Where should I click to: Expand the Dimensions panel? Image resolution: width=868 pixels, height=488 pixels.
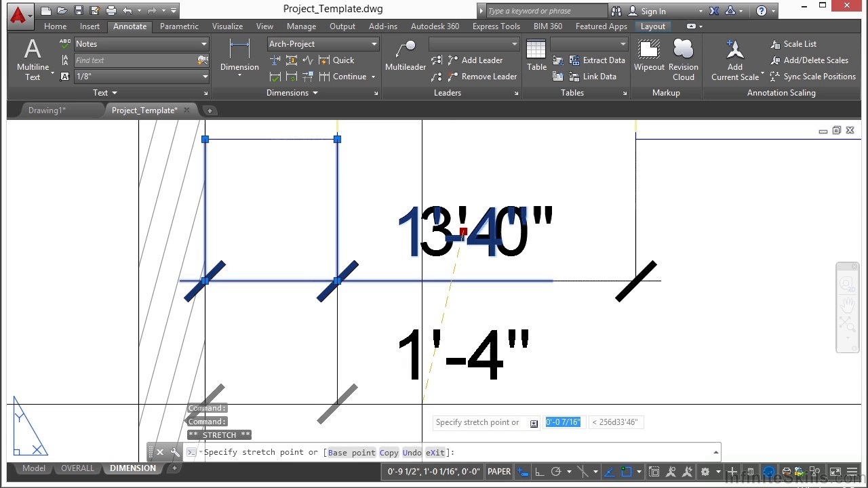pyautogui.click(x=292, y=93)
